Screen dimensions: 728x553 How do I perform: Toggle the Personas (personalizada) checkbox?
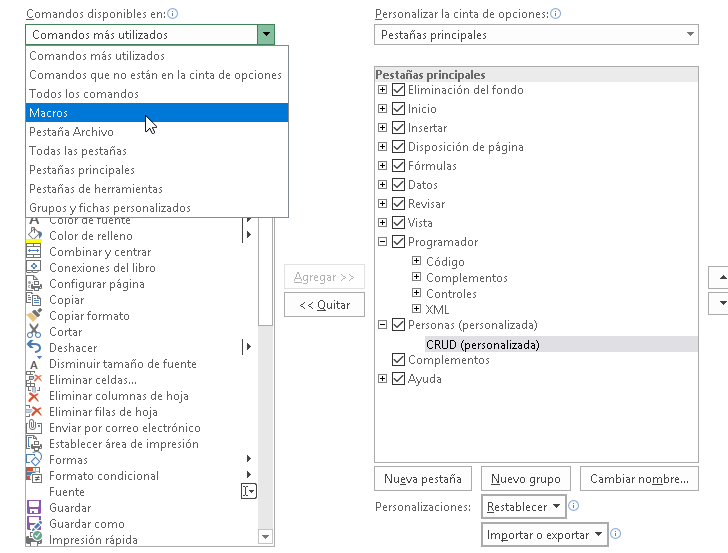click(x=399, y=324)
